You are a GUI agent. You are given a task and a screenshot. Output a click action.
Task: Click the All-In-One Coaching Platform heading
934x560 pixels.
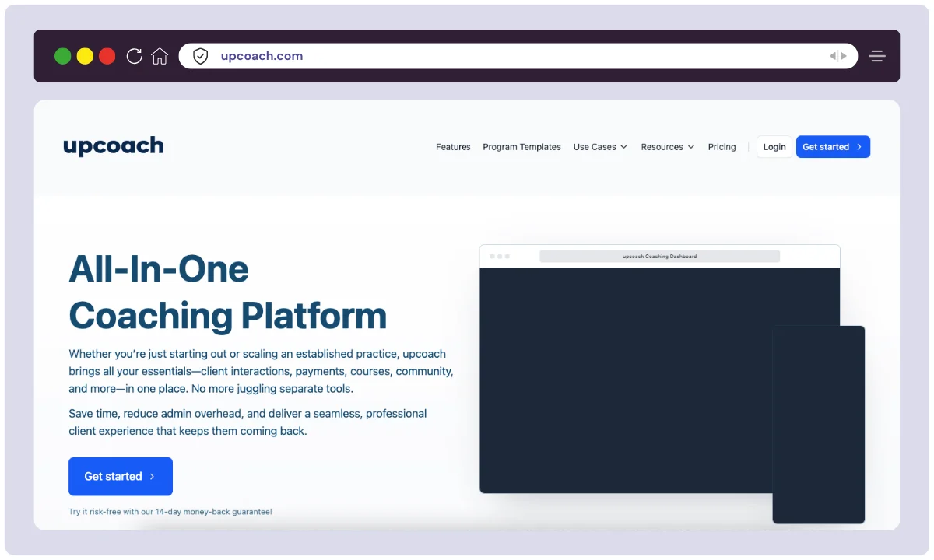tap(228, 292)
